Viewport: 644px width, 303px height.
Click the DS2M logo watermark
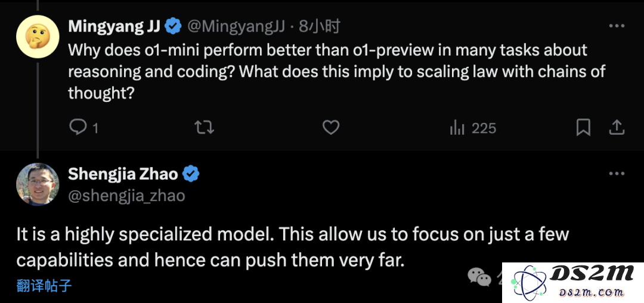point(573,283)
